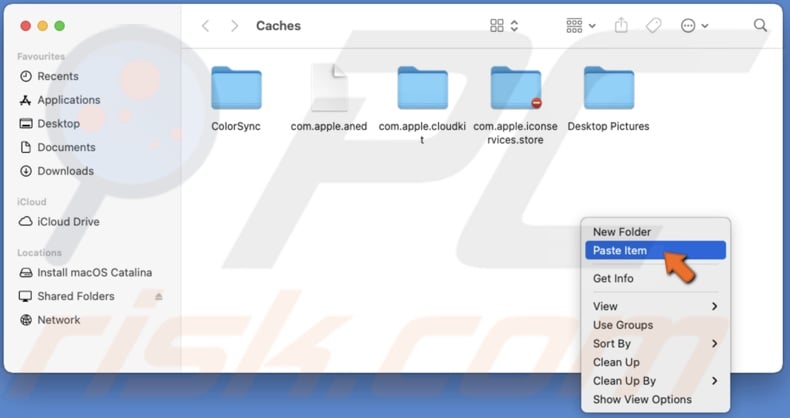This screenshot has height=418, width=790.
Task: Minimize the Finder window with yellow button
Action: click(43, 26)
